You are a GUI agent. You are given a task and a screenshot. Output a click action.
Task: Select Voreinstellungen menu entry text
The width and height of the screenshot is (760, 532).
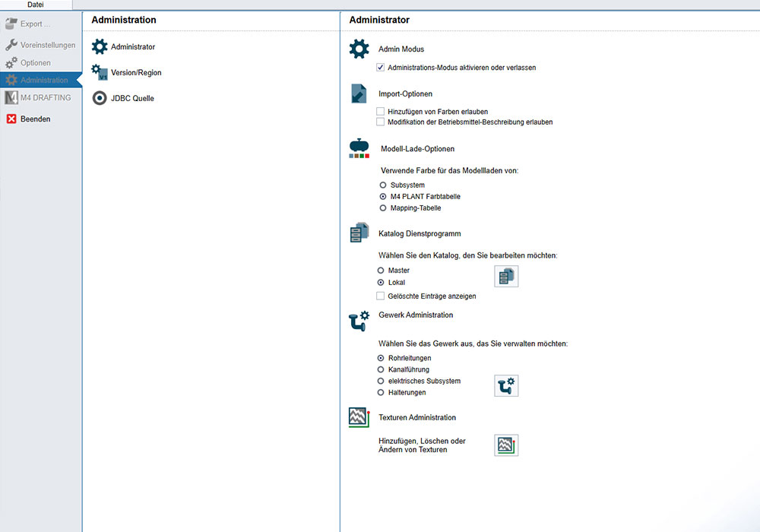coord(48,45)
